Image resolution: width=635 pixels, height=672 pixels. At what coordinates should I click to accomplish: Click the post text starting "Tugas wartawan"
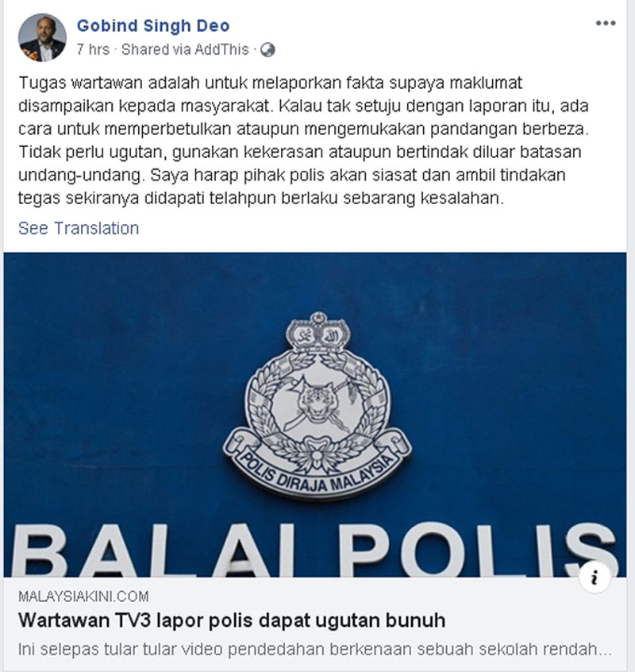303,140
